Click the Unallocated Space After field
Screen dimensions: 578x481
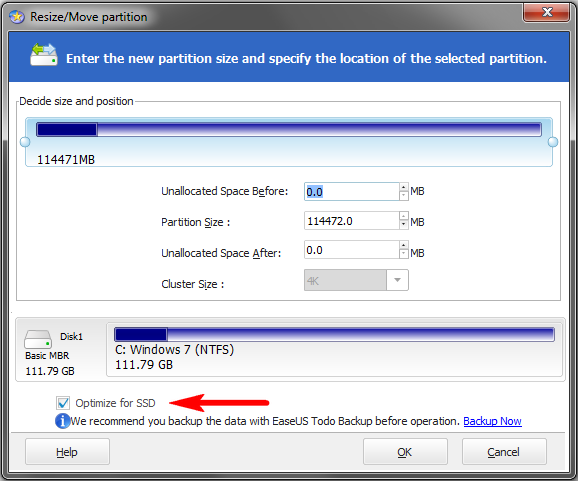(x=351, y=250)
